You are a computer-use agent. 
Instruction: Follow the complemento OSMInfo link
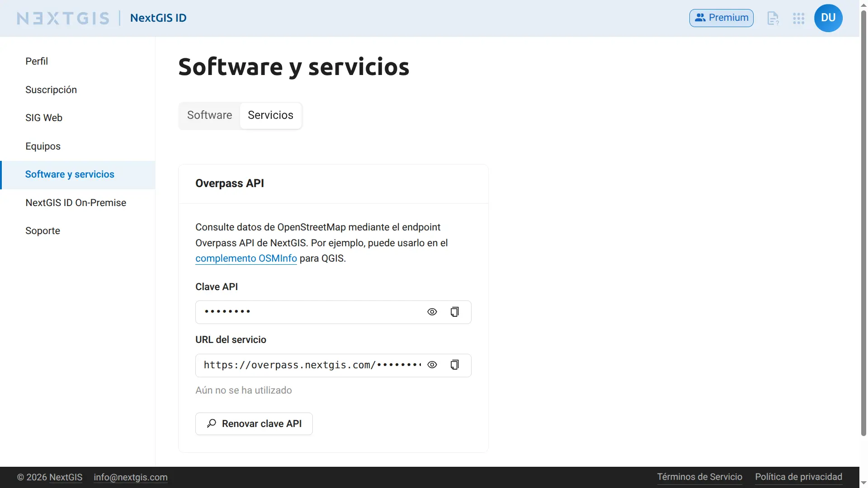pyautogui.click(x=246, y=258)
